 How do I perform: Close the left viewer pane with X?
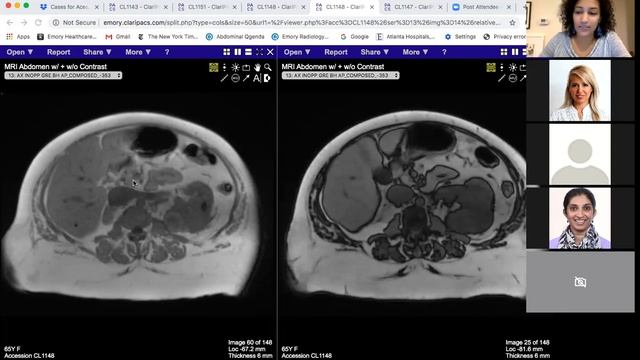pyautogui.click(x=270, y=52)
